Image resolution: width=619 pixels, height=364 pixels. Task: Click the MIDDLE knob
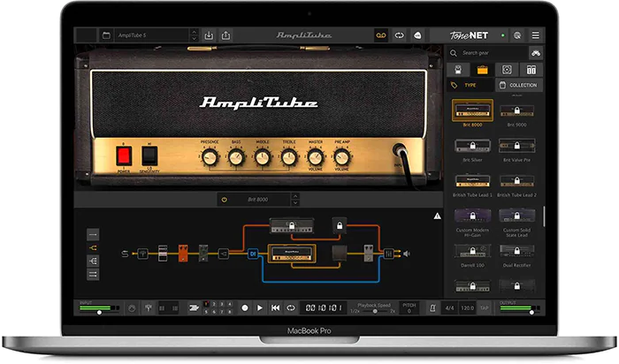[263, 158]
